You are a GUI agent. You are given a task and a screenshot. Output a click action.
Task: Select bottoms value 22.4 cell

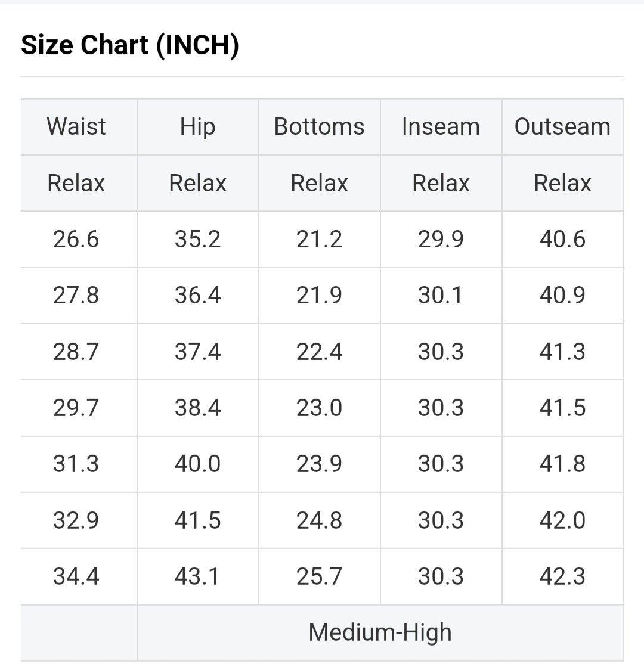tap(319, 352)
